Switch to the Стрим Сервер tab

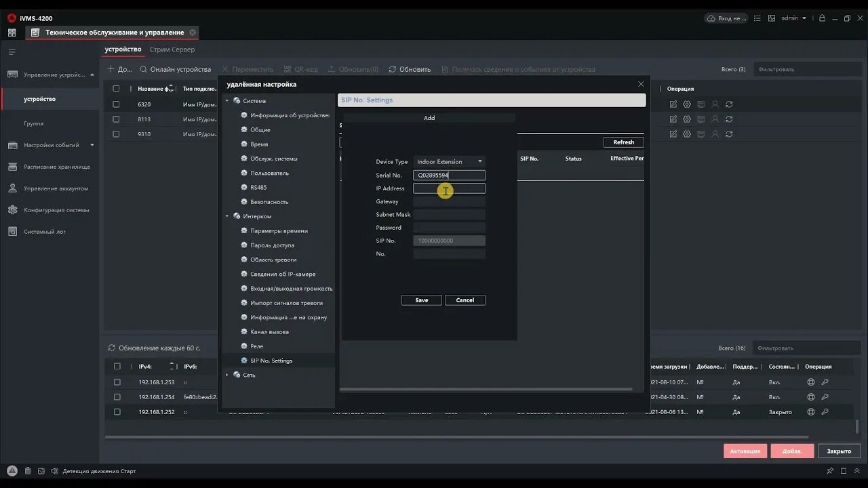click(172, 49)
